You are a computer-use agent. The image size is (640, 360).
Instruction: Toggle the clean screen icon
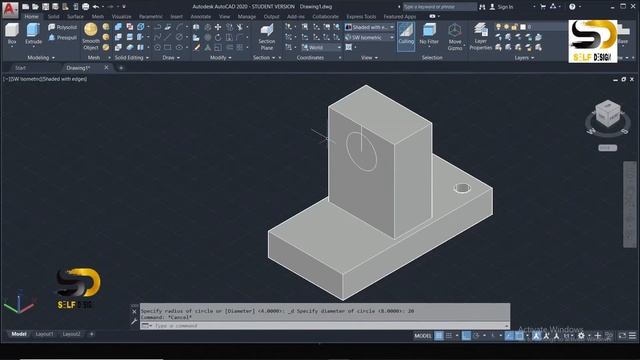[x=622, y=336]
